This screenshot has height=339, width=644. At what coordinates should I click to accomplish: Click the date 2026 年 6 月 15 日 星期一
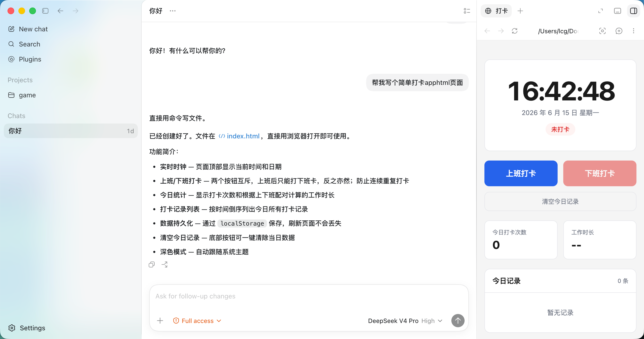560,113
